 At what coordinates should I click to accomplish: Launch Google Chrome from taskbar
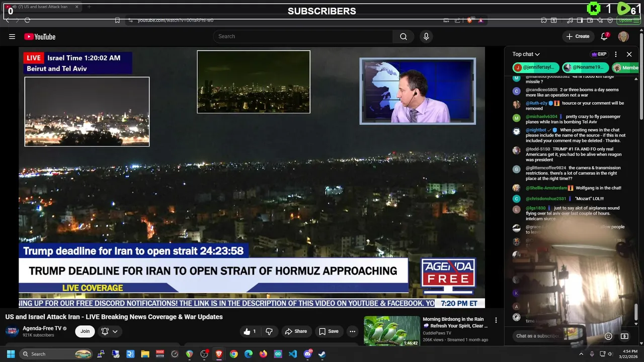point(233,354)
